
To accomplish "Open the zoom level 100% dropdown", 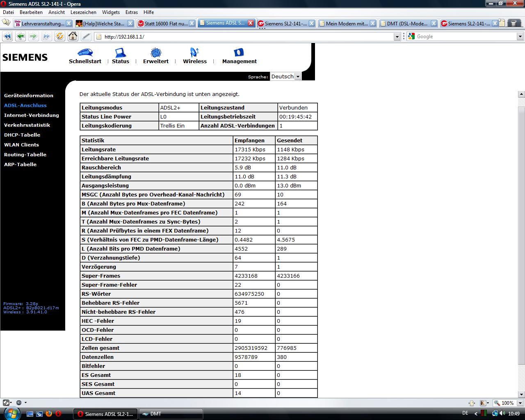I will 520,403.
